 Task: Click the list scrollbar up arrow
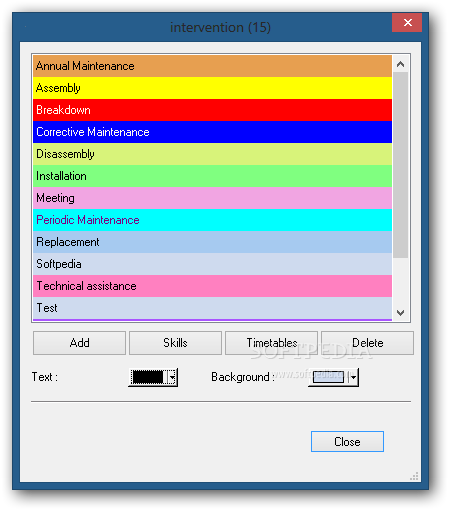point(401,64)
